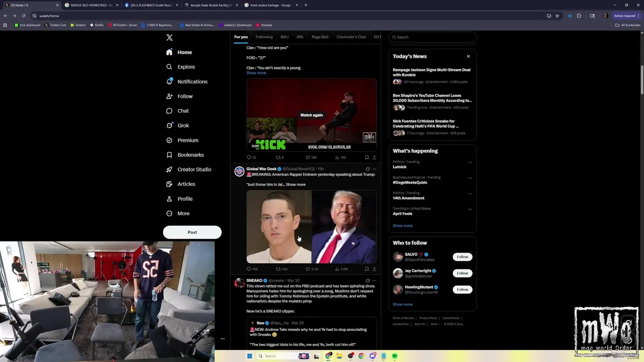Open Rampage Jackson Rumble news story

pyautogui.click(x=432, y=75)
